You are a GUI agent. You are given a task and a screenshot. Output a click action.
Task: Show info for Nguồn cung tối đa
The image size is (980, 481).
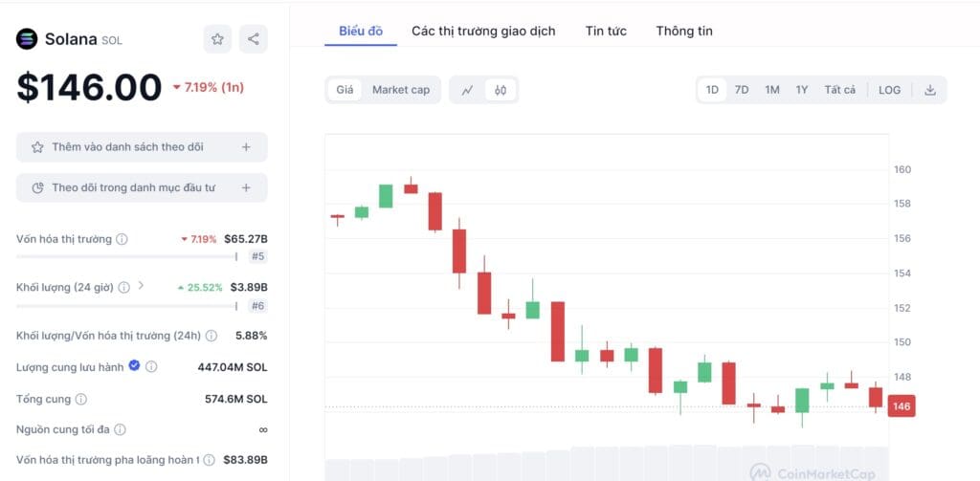pos(120,429)
